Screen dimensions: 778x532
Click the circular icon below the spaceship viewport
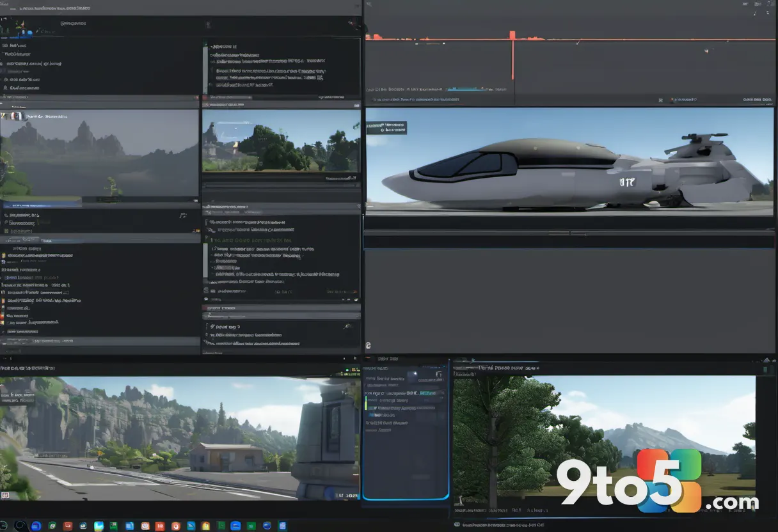[368, 345]
